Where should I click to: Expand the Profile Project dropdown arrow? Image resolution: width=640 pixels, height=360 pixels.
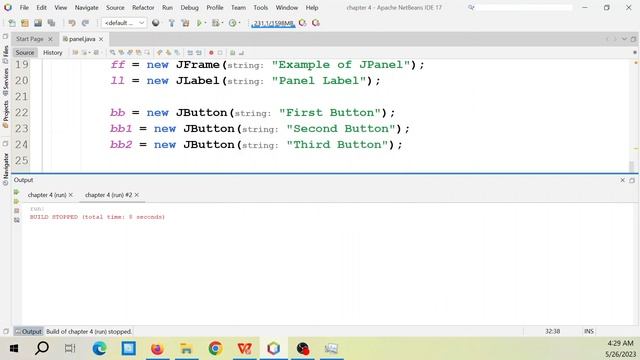(239, 23)
